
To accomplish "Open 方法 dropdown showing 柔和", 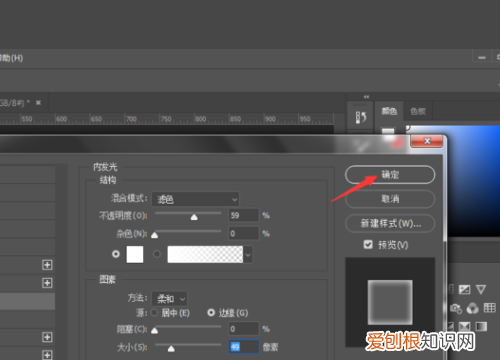I will [170, 298].
